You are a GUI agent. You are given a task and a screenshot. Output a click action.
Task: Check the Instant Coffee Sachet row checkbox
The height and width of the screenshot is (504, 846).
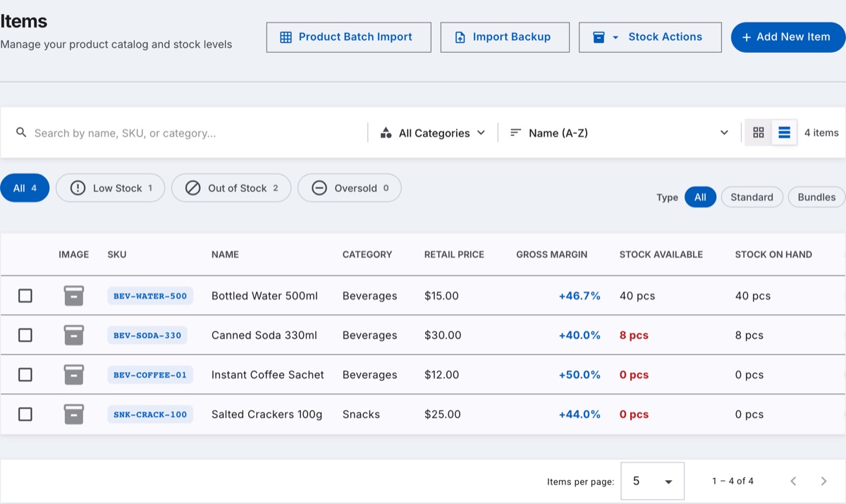[25, 375]
